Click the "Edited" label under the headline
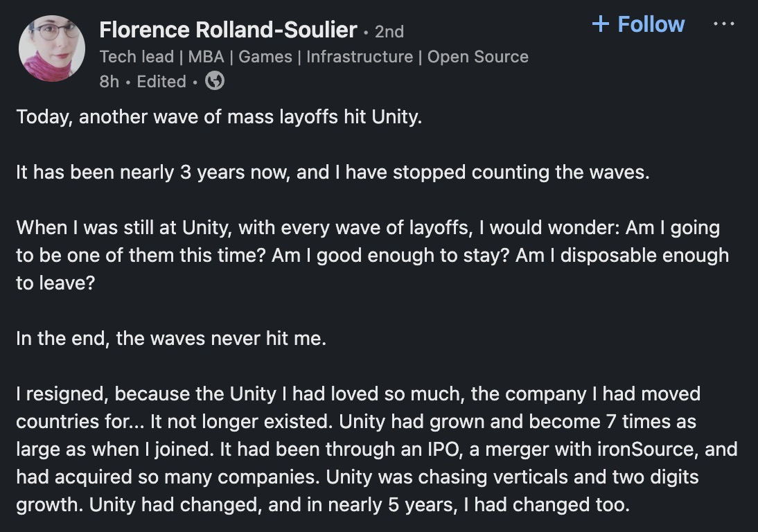This screenshot has height=532, width=758. click(x=161, y=82)
